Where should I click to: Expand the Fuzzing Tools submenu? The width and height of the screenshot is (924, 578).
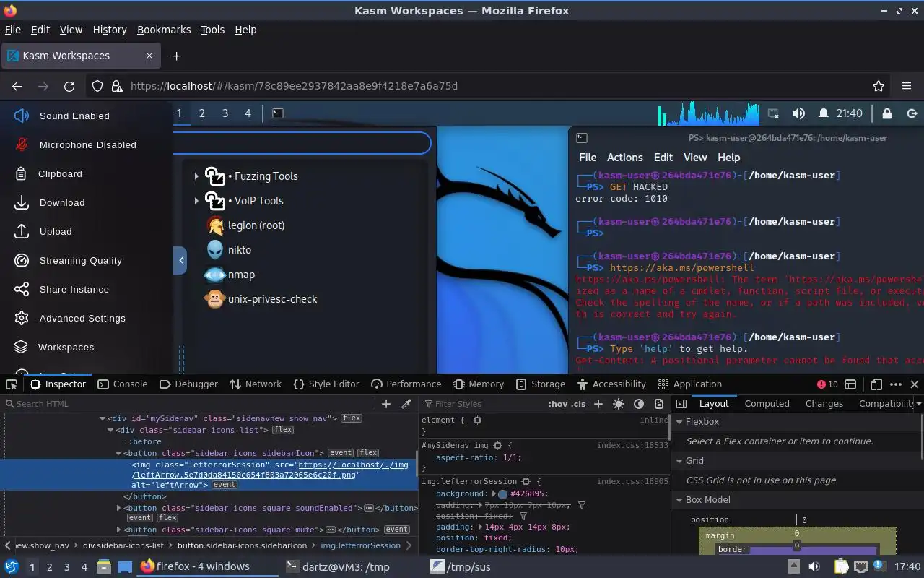click(x=196, y=176)
